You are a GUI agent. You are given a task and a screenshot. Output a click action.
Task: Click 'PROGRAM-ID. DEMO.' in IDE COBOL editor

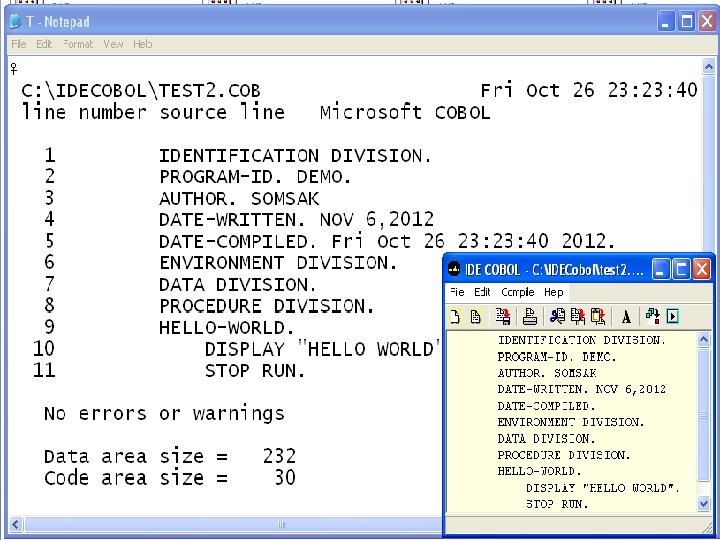557,357
